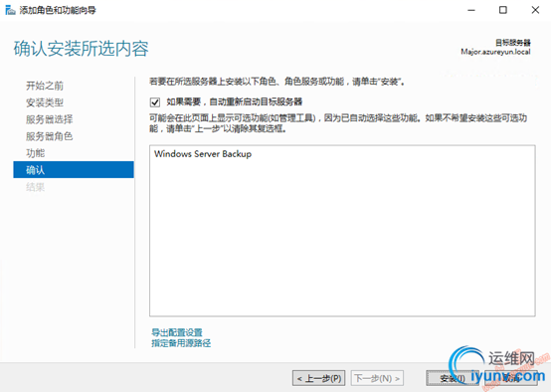
Task: Click the 确认安装所选内容 heading
Action: pyautogui.click(x=82, y=49)
